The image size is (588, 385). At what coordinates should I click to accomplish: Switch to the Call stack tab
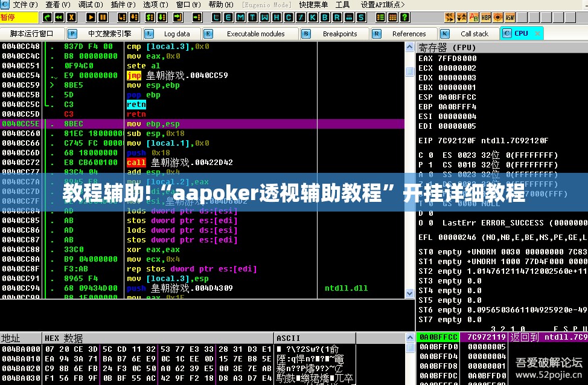[469, 34]
